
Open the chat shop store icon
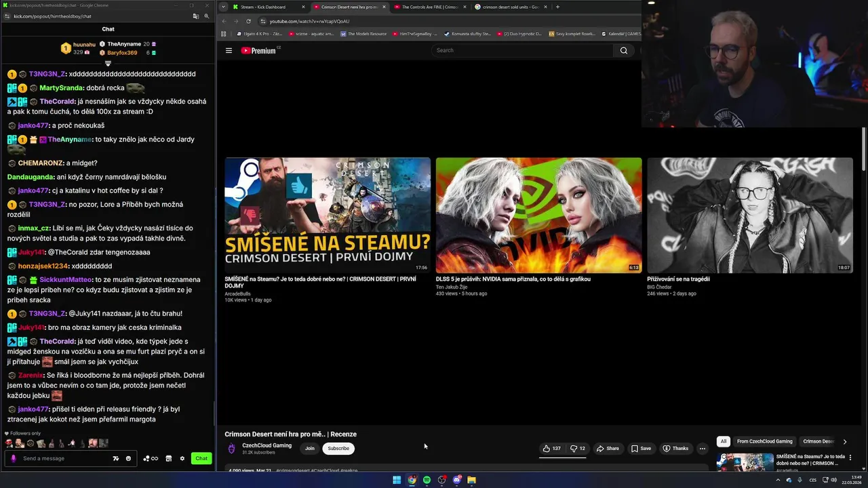[169, 459]
